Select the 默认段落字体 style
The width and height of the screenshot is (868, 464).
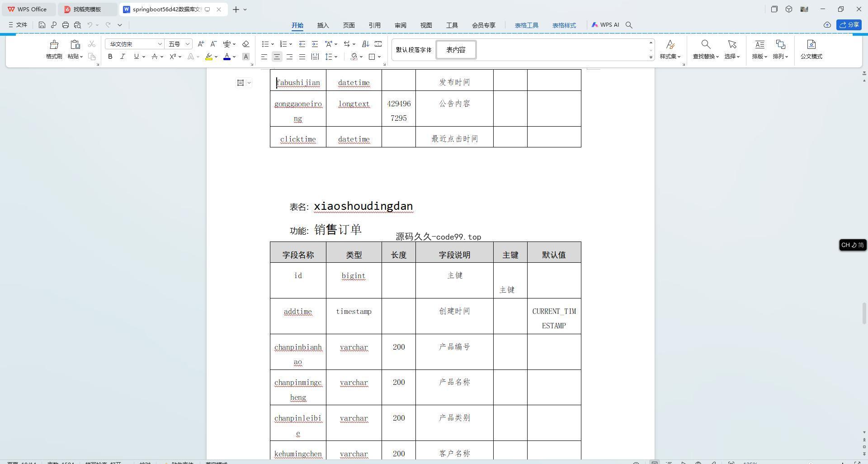coord(414,50)
